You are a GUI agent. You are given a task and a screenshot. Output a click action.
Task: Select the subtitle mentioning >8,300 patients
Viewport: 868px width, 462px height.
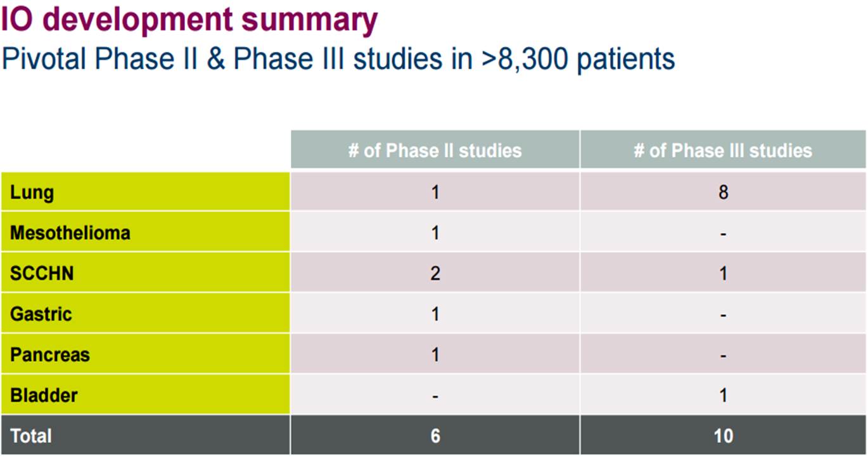338,59
